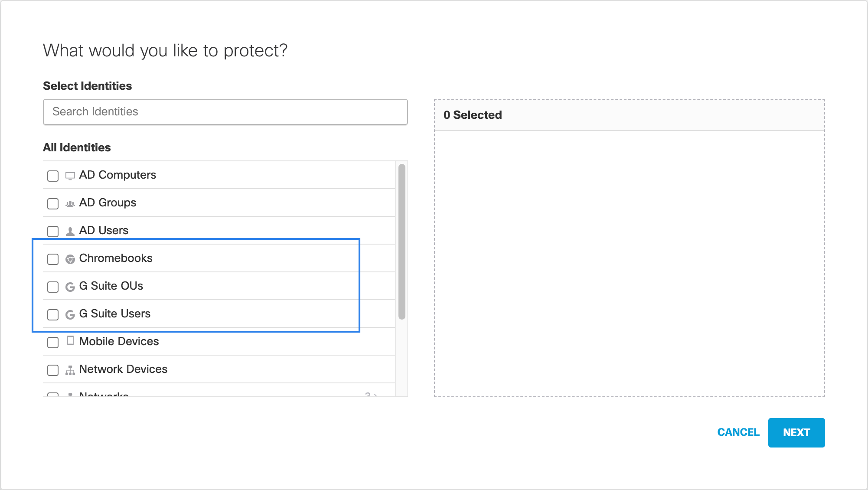Check the G Suite Users checkbox

tap(53, 315)
